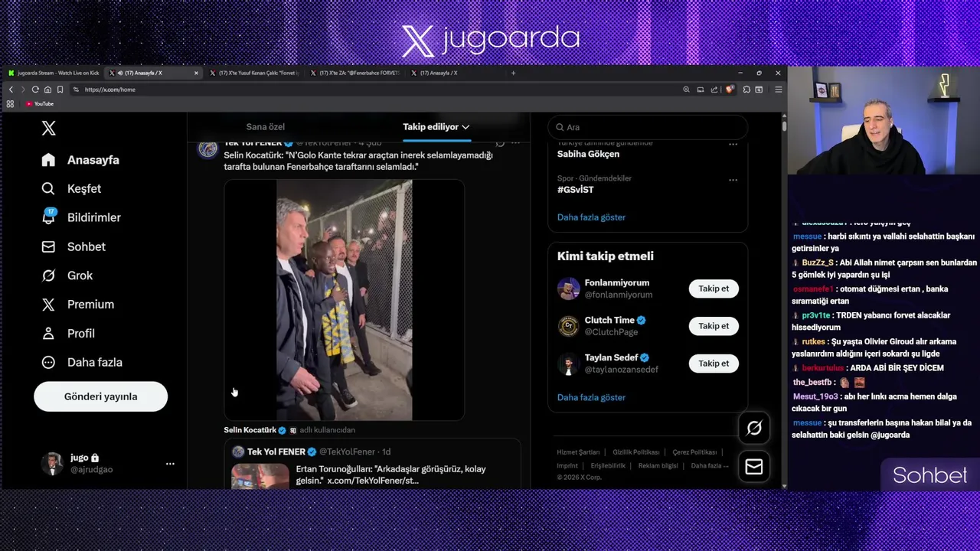
Task: Open quoted Ertan Torunoğulları tweet thumbnail
Action: click(260, 475)
